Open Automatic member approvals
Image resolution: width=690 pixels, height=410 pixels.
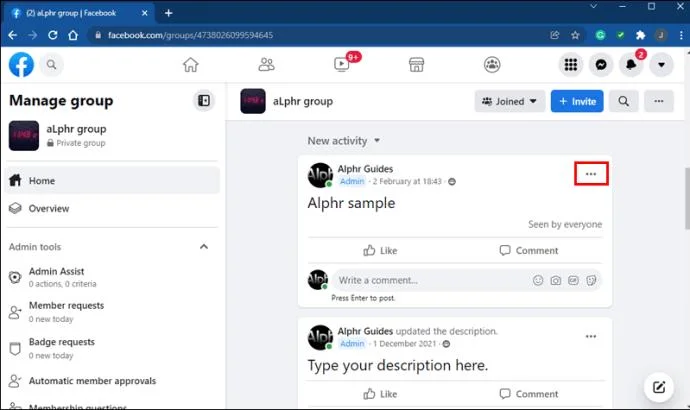[x=112, y=381]
